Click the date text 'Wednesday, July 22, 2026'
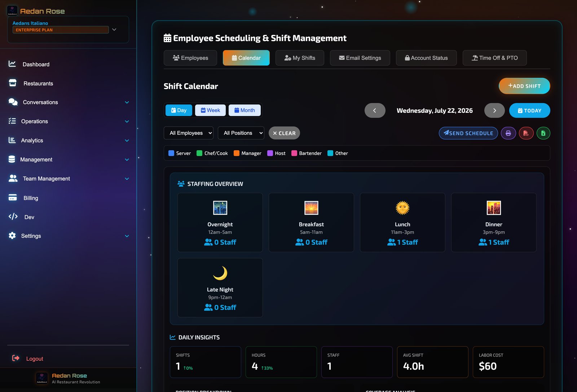This screenshot has width=577, height=392. (435, 111)
